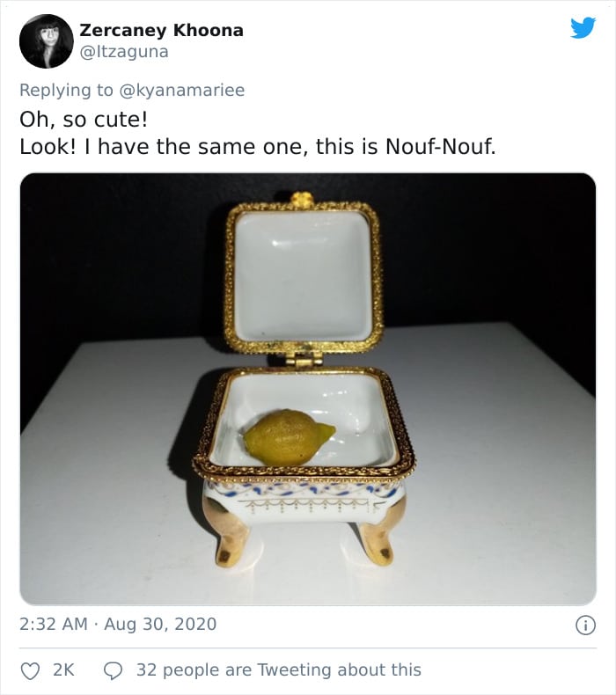Click the Twitter bird logo
The height and width of the screenshot is (695, 616).
[583, 27]
